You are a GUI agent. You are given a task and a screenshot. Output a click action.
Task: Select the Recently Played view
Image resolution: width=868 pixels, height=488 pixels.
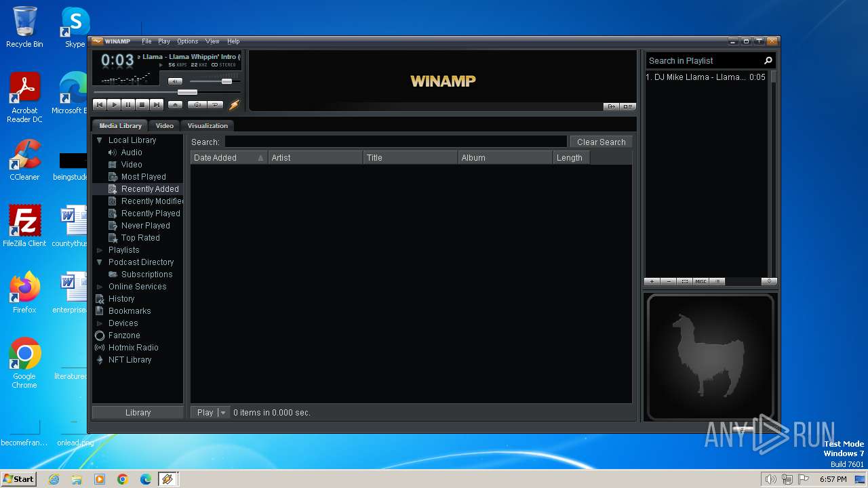[x=151, y=213]
